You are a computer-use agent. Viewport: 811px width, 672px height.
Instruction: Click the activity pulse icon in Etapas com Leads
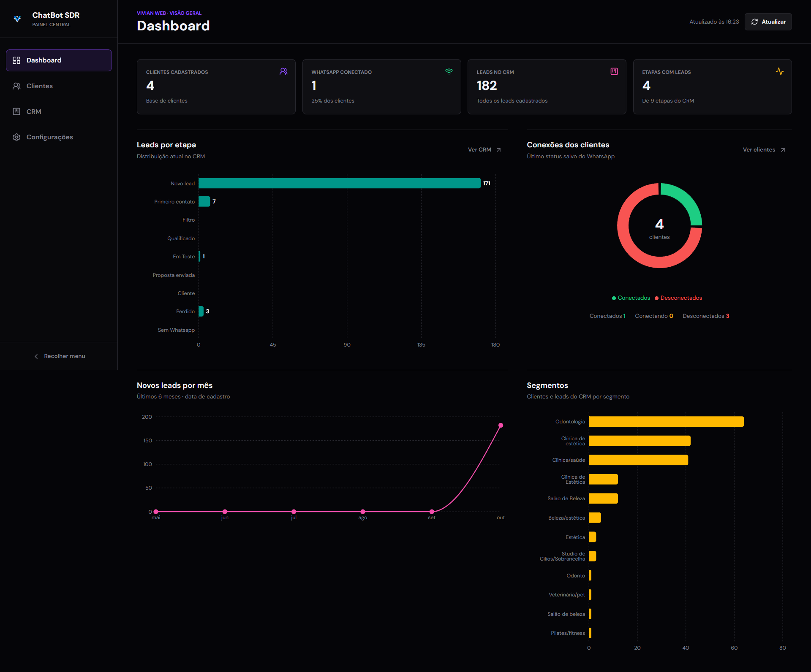click(x=780, y=71)
